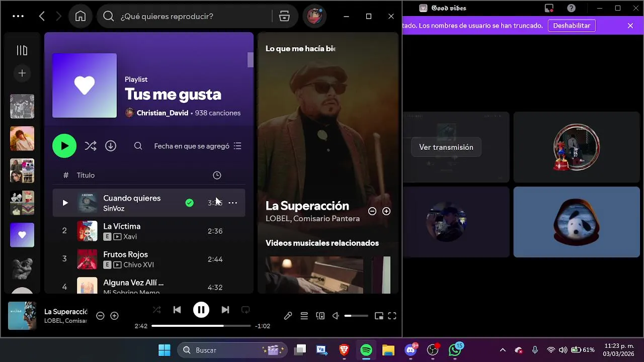Open OBS Studio from the taskbar

pos(433,350)
